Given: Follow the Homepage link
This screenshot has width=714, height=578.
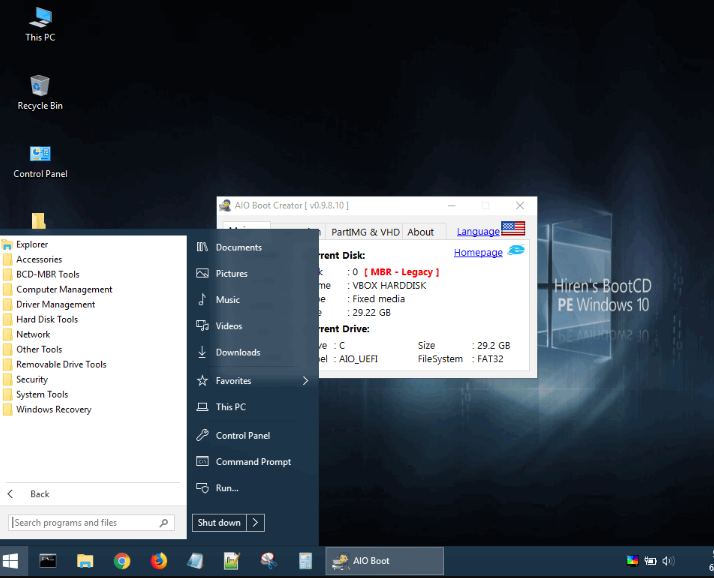Looking at the screenshot, I should pos(478,252).
